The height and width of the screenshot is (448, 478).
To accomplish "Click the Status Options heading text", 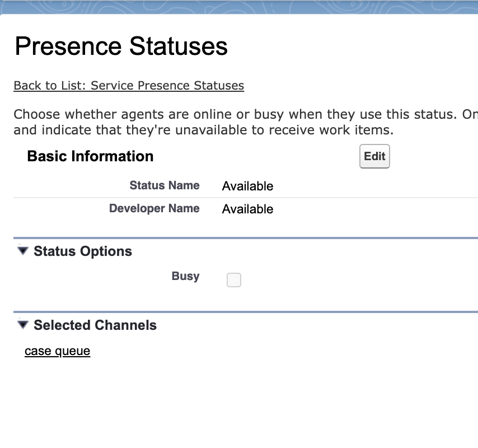I will click(83, 251).
